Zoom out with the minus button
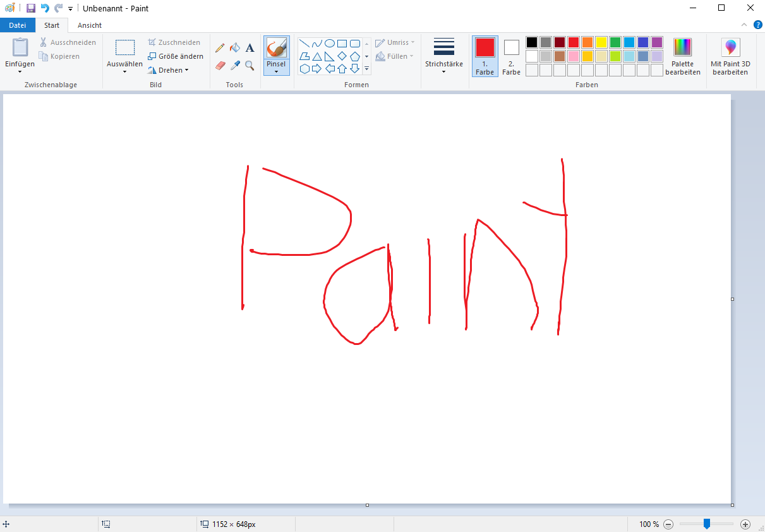Image resolution: width=765 pixels, height=532 pixels. pos(668,524)
